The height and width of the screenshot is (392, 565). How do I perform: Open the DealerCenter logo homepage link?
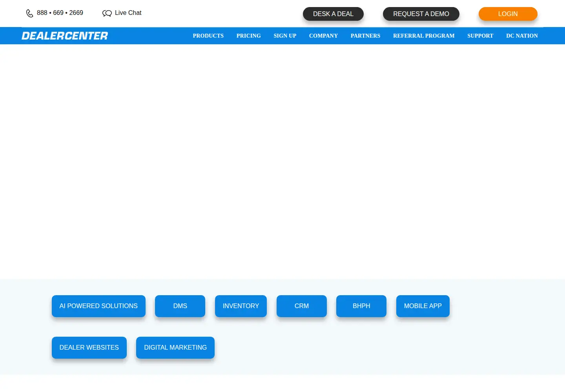65,36
